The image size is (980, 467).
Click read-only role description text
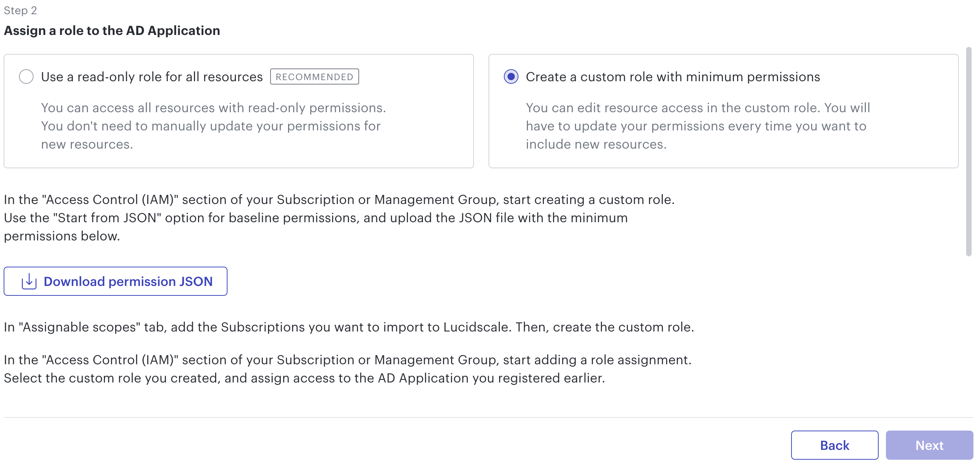213,126
